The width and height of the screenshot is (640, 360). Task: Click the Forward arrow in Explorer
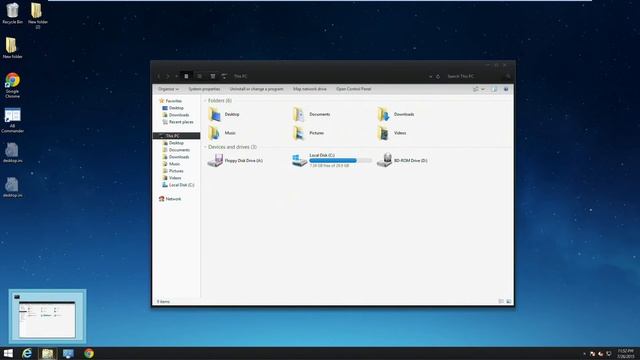[168, 76]
